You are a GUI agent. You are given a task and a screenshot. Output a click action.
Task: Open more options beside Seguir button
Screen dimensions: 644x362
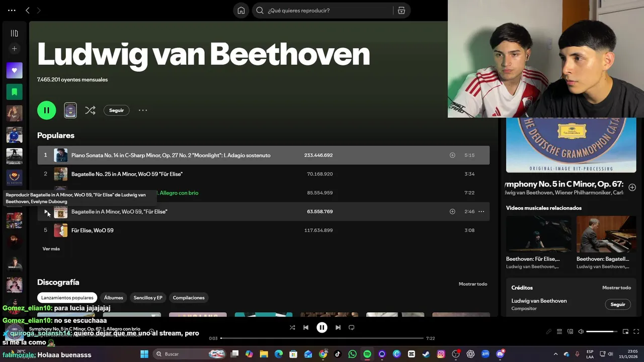coord(143,110)
